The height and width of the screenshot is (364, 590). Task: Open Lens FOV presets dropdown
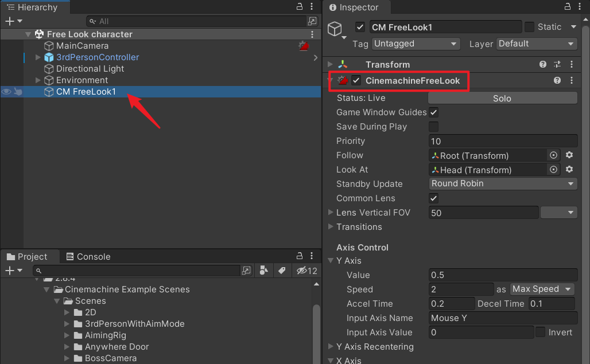click(559, 213)
